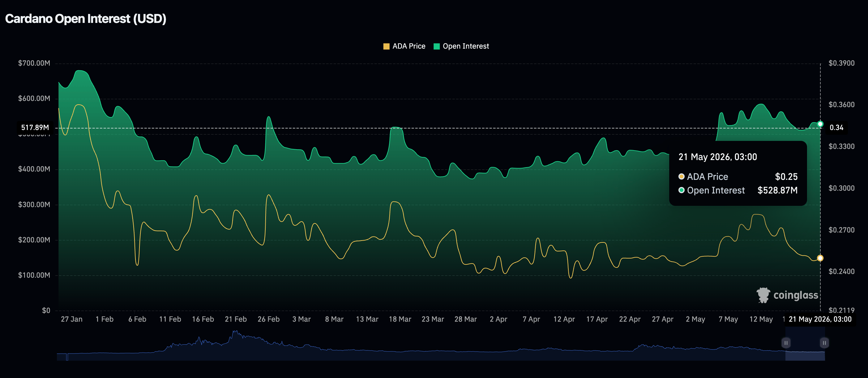Click the 13 Mar date label
868x378 pixels.
click(x=367, y=319)
